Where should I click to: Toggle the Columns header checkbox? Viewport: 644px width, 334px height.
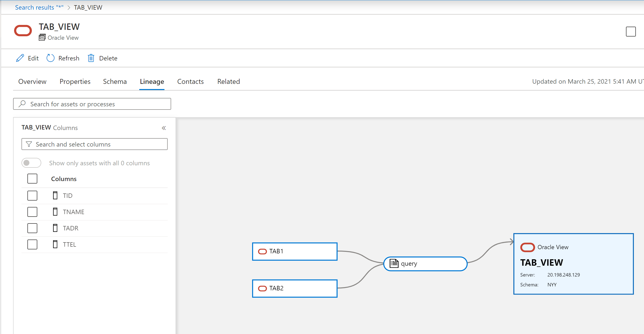(32, 178)
